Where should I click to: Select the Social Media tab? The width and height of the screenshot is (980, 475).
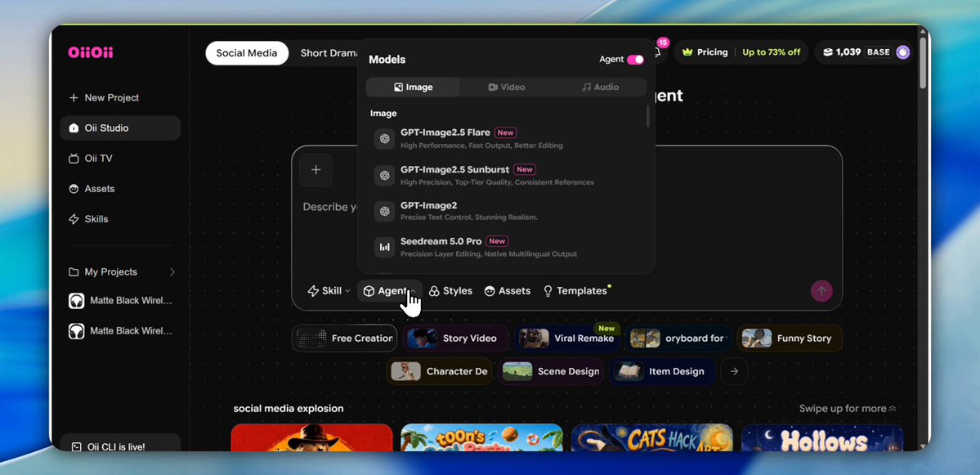tap(247, 53)
